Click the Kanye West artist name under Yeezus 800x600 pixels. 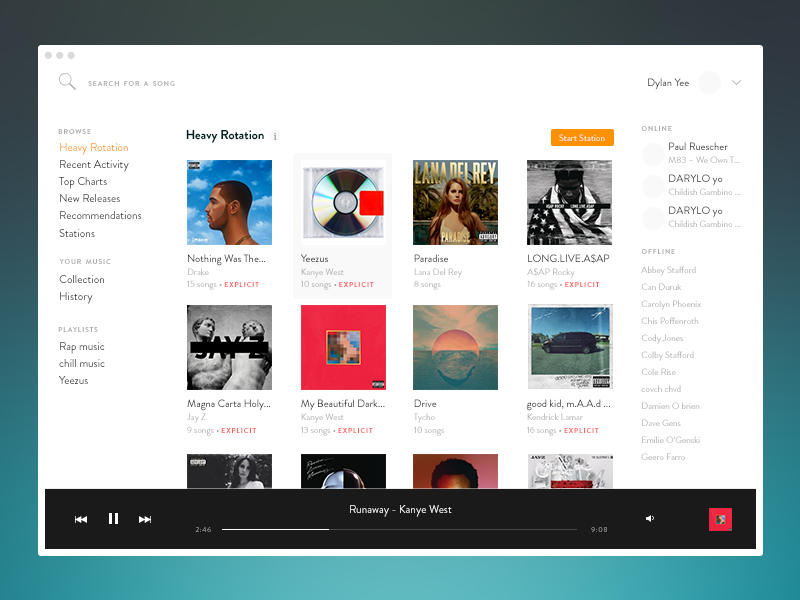click(322, 272)
